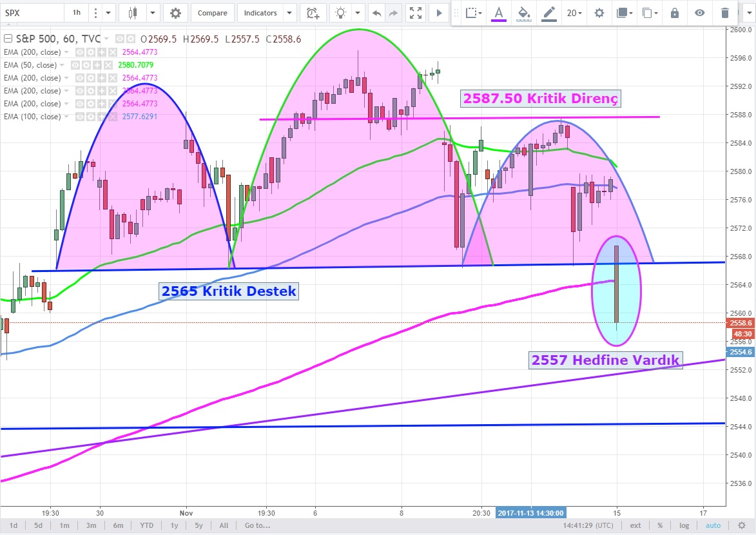Hide selected drawing using eye icon
Image resolution: width=756 pixels, height=535 pixels.
click(699, 13)
